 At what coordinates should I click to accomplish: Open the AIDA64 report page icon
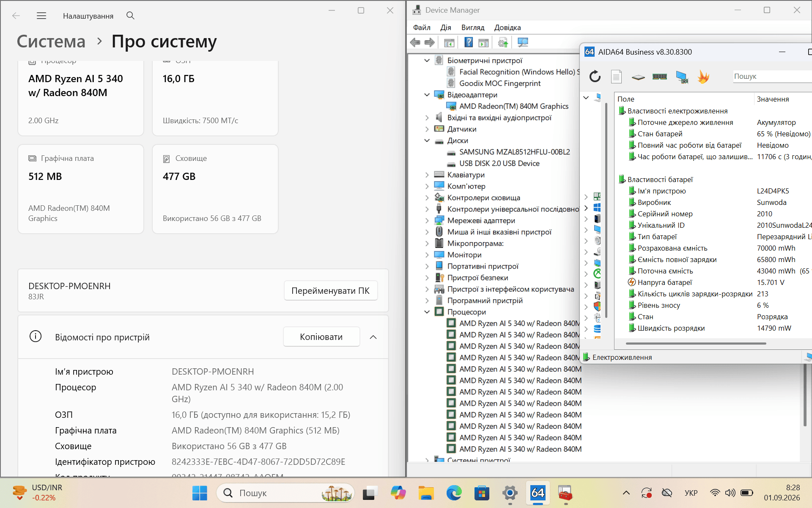[x=616, y=77]
